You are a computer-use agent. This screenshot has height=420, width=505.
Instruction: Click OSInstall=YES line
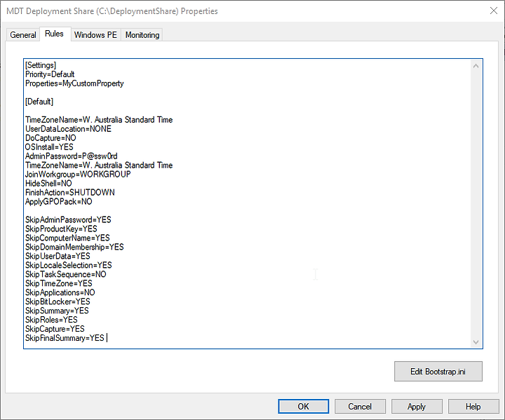coord(49,147)
